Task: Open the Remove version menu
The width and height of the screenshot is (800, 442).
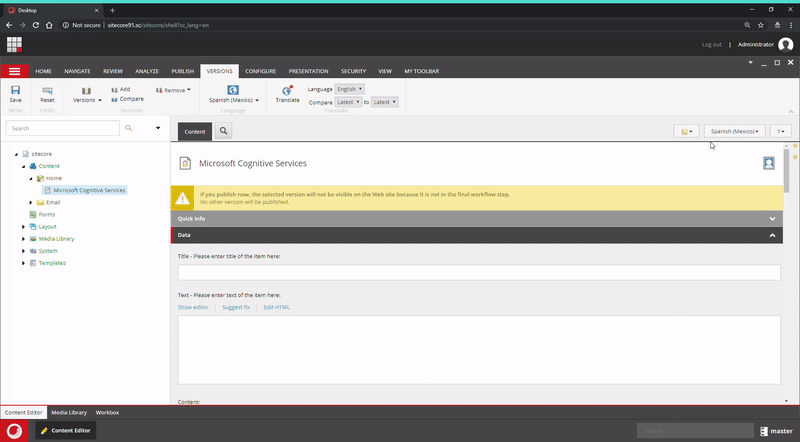Action: (173, 90)
